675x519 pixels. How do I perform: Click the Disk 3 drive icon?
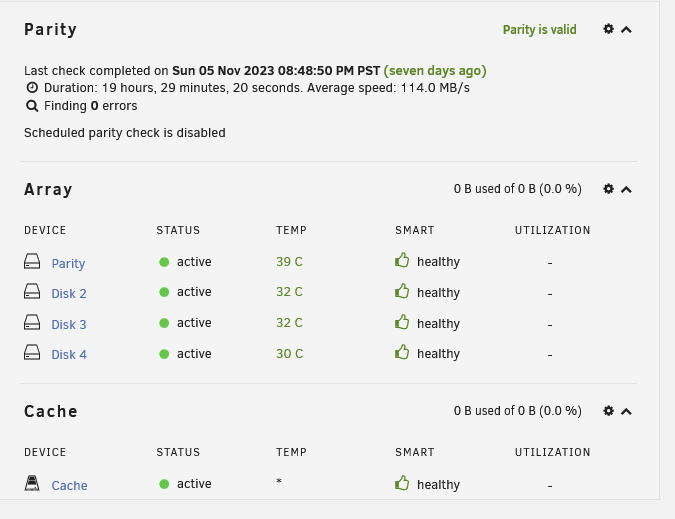[32, 322]
